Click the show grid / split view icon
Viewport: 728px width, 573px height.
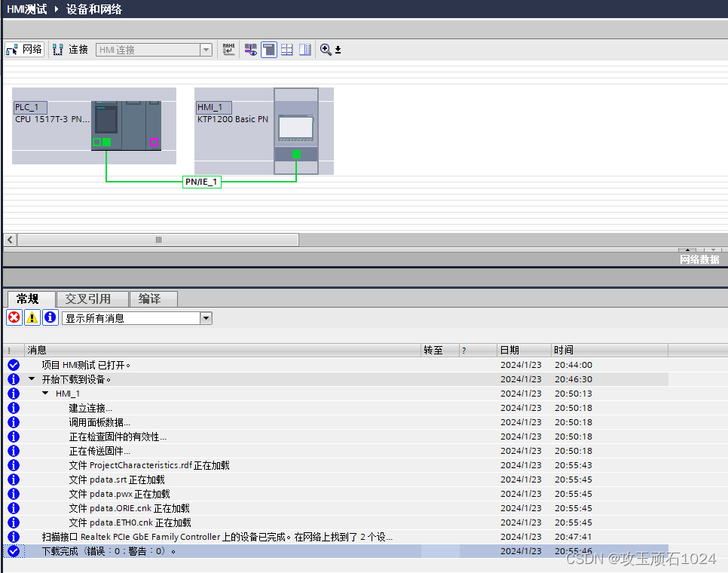[287, 50]
